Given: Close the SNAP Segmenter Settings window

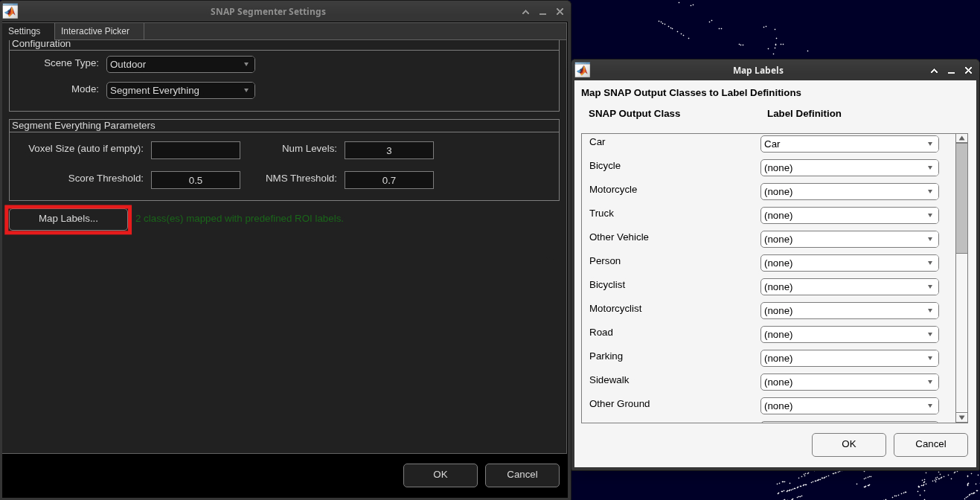Looking at the screenshot, I should pos(560,12).
